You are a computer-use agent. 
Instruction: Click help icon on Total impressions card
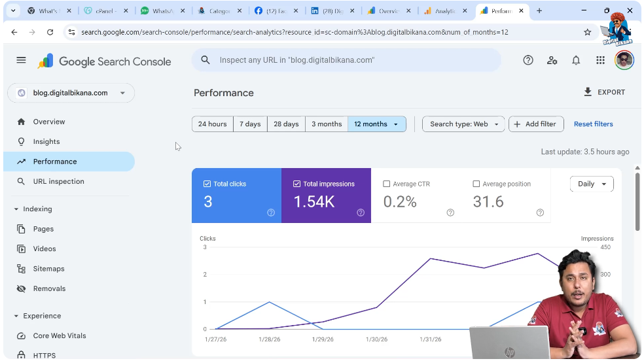361,213
